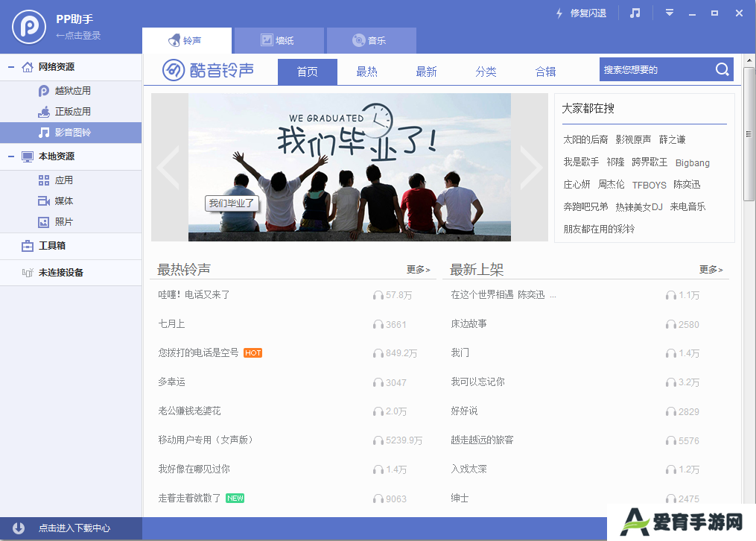
Task: Click headphone icon for 我可以忘记你
Action: [670, 382]
